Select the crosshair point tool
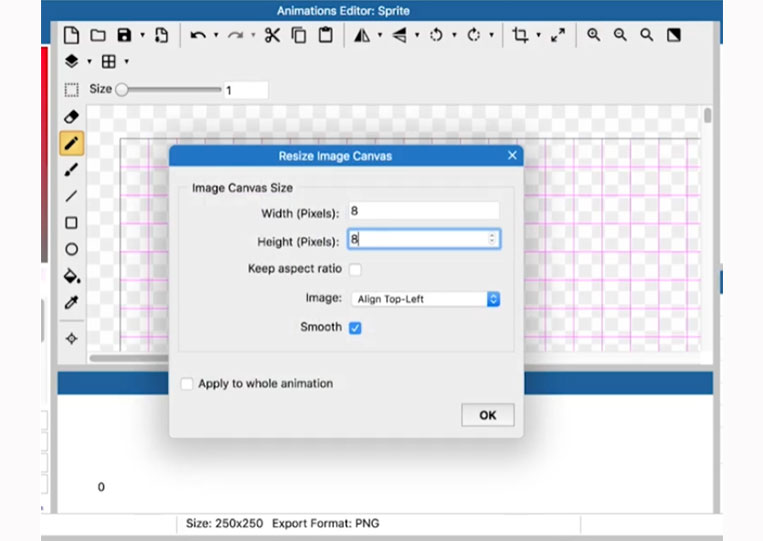763x541 pixels. point(72,339)
